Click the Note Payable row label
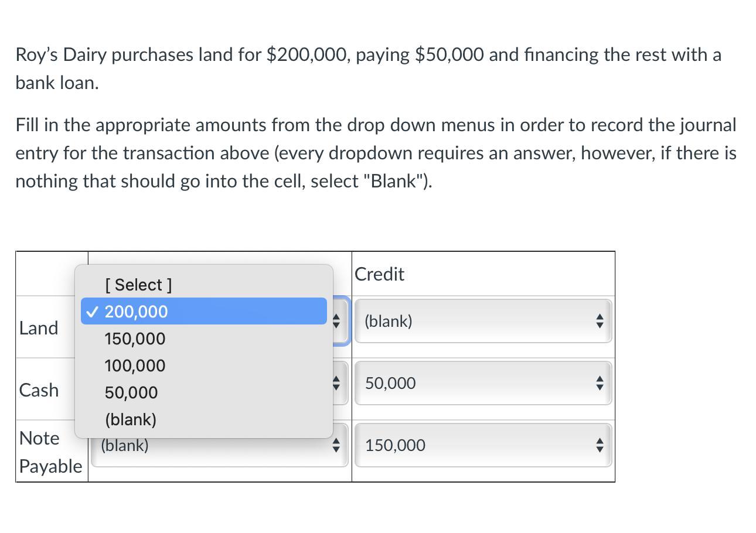 [x=50, y=452]
